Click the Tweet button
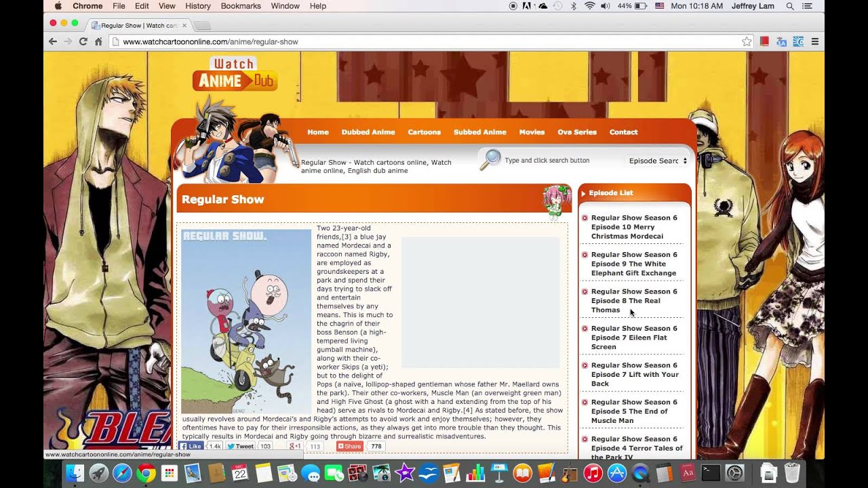 240,447
